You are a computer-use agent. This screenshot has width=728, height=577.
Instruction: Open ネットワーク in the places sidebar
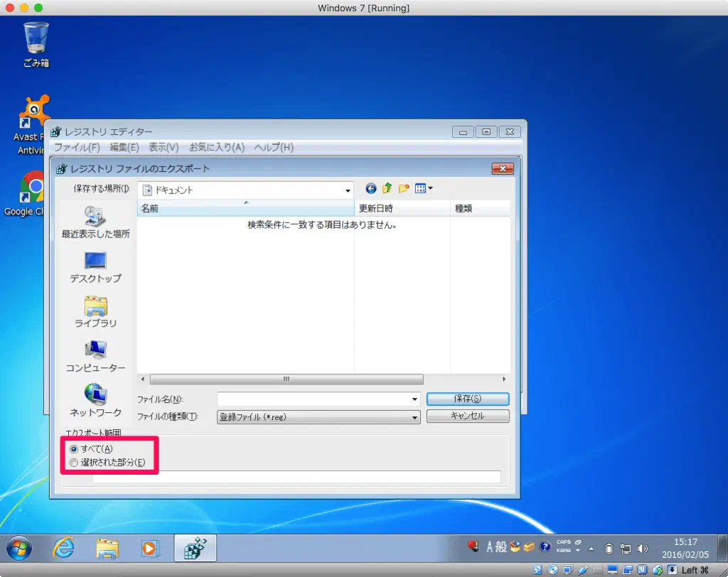click(x=96, y=400)
